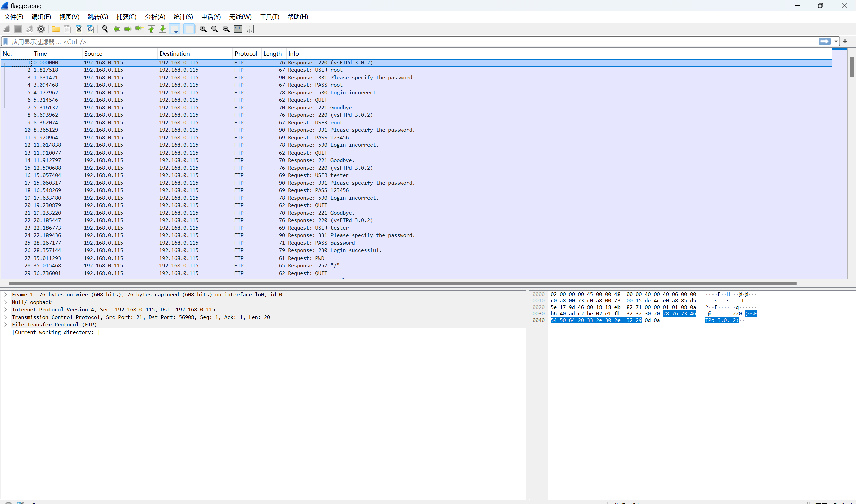Select packet 25 PASS password request
Screen dimensions: 856x504
(416, 243)
